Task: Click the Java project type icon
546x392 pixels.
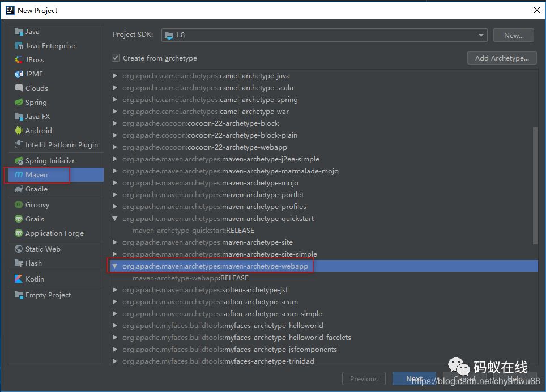Action: point(19,32)
